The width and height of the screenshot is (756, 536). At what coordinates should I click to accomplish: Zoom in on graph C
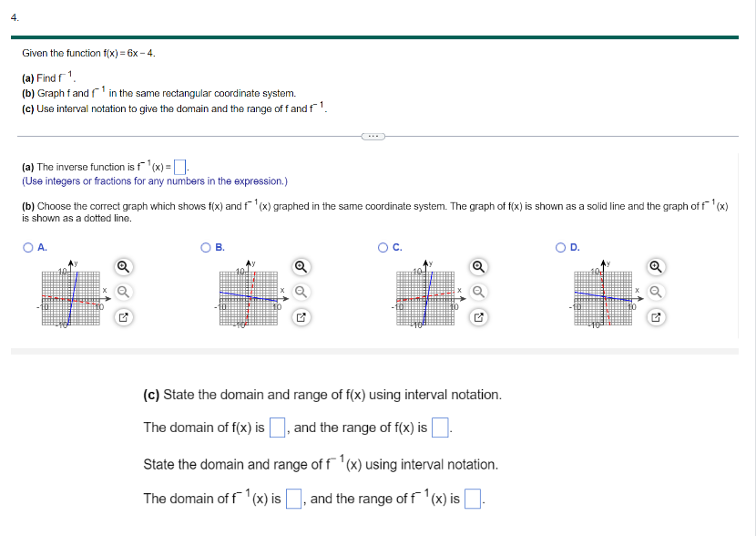coord(477,267)
